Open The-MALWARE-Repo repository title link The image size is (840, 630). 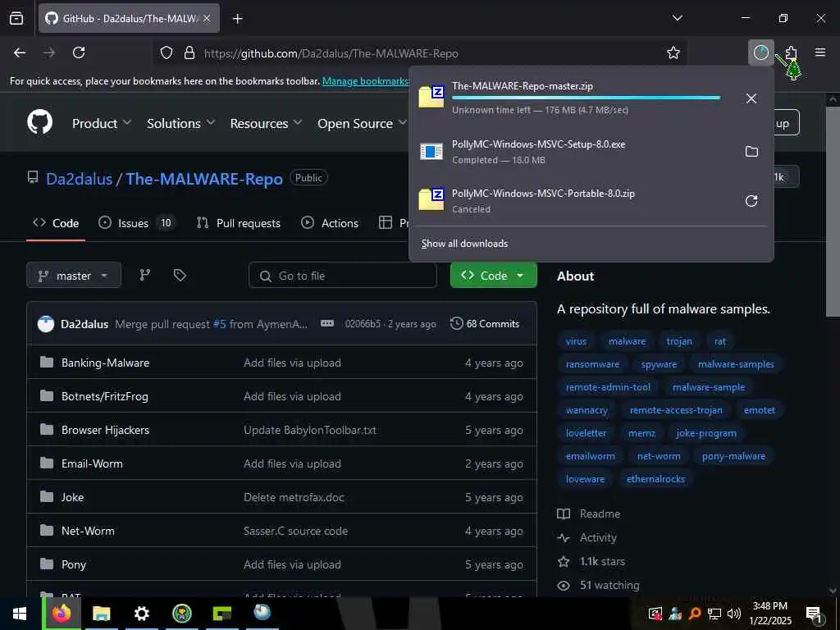(204, 179)
